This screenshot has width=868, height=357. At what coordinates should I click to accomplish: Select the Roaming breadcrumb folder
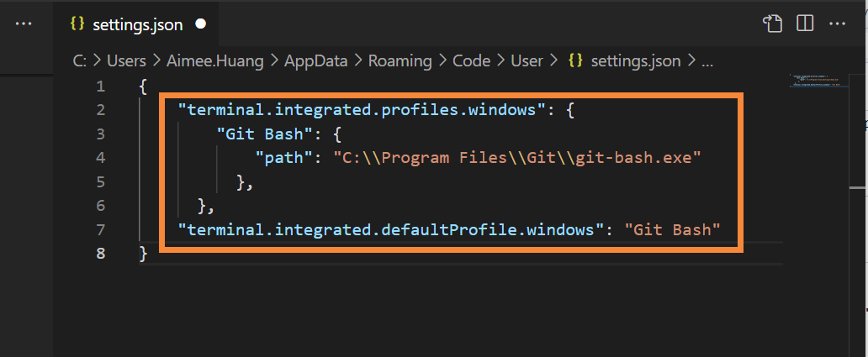[x=400, y=60]
